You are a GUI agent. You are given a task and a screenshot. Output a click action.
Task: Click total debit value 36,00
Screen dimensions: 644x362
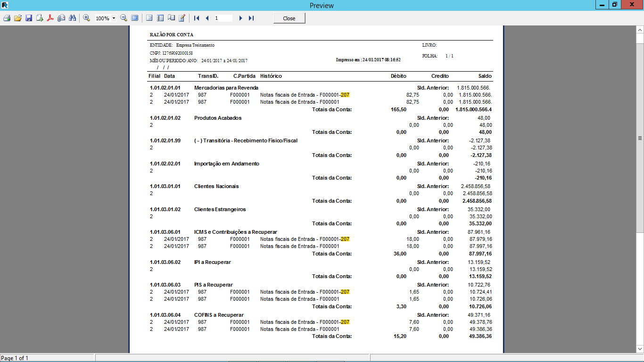click(400, 254)
